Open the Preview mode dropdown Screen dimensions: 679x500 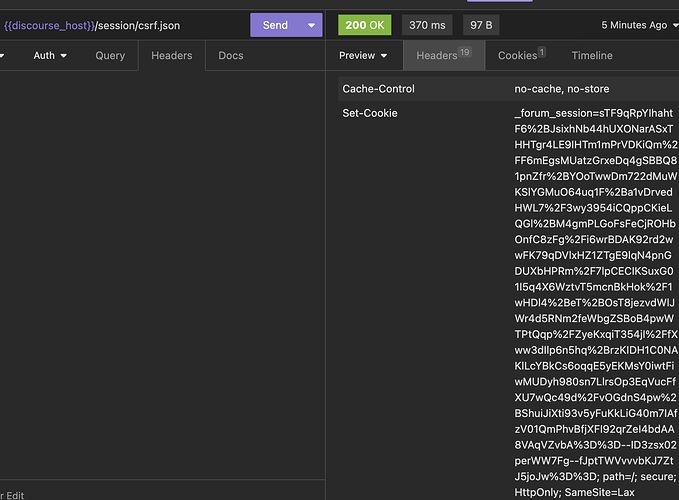(363, 55)
